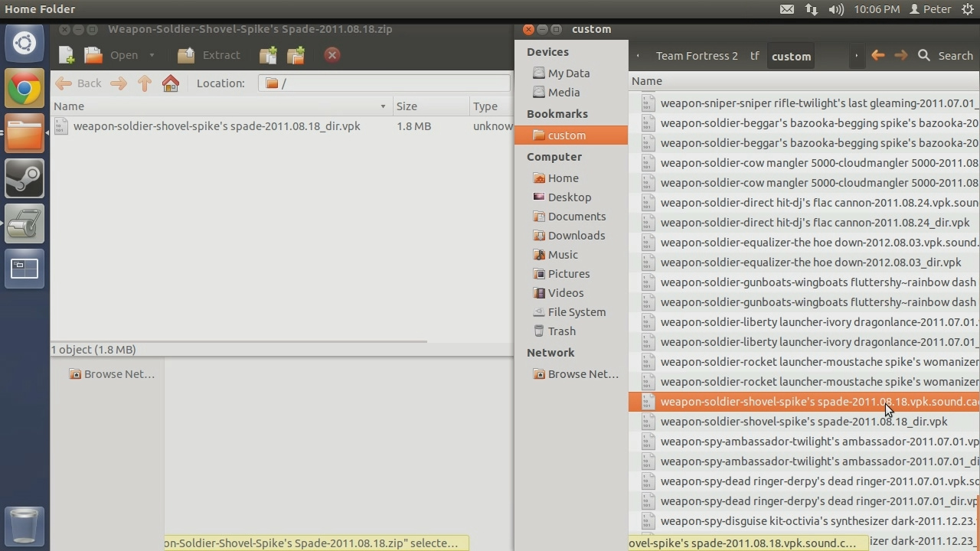Viewport: 980px width, 551px height.
Task: Select equalizer-the hoe down_dir.vpk file
Action: point(804,262)
